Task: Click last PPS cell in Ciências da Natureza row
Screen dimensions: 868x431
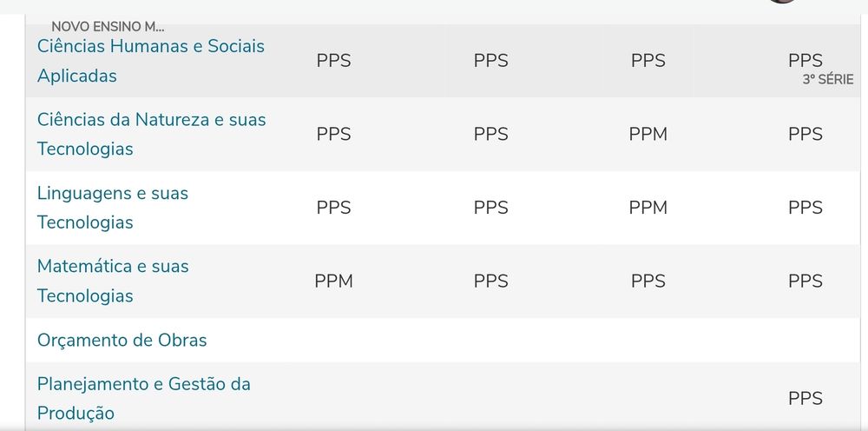Action: coord(805,134)
